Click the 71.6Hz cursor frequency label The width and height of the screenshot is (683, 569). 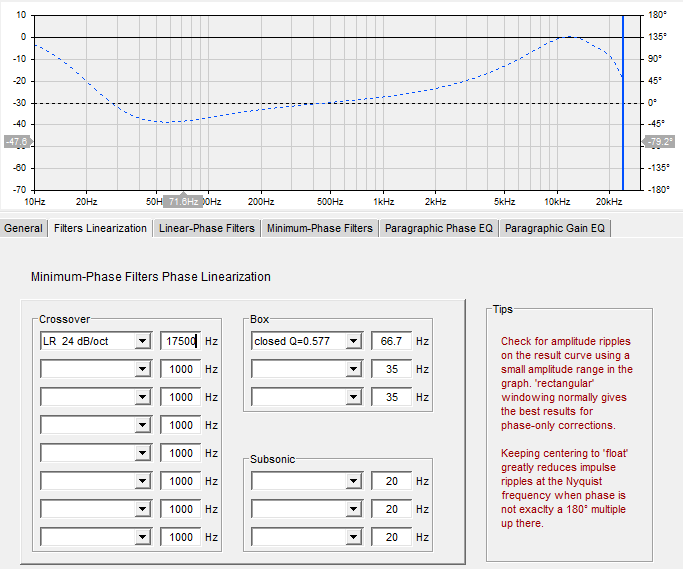pos(183,202)
